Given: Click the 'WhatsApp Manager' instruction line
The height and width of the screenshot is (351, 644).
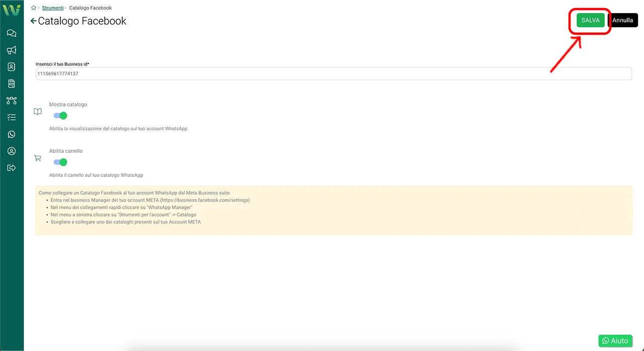Looking at the screenshot, I should coord(122,207).
